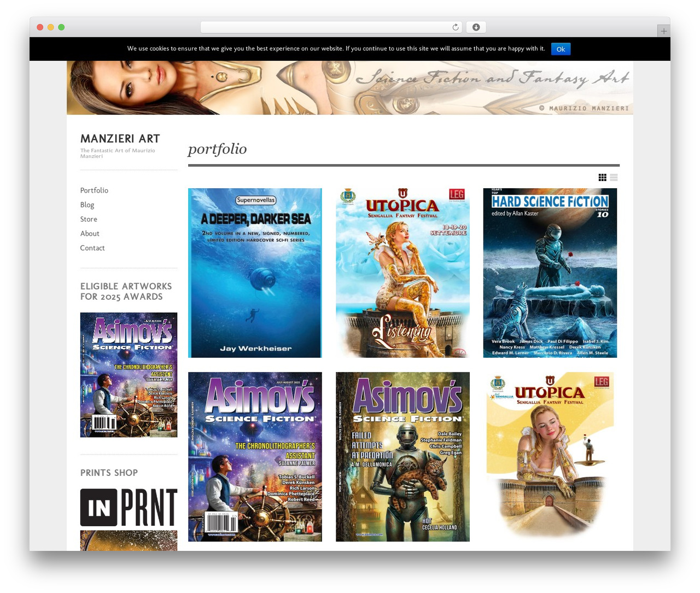Viewport: 700px width, 593px height.
Task: Open the Contact page
Action: [x=92, y=248]
